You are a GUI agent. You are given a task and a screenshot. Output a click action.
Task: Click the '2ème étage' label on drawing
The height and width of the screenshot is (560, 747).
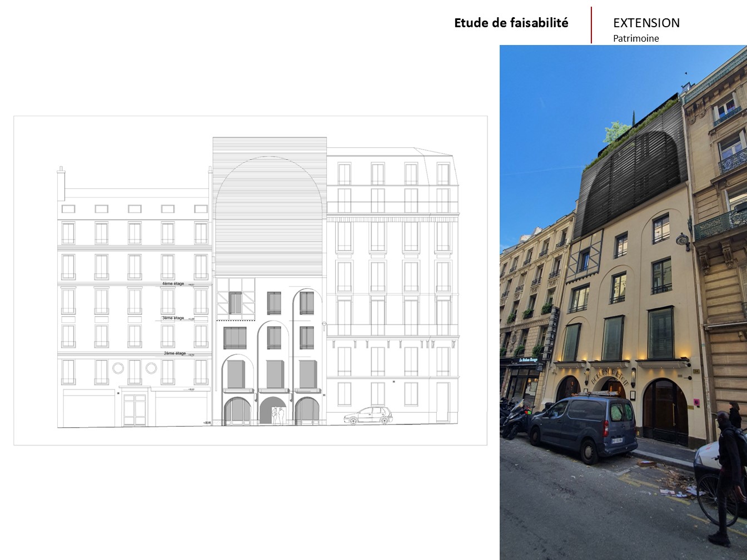175,353
